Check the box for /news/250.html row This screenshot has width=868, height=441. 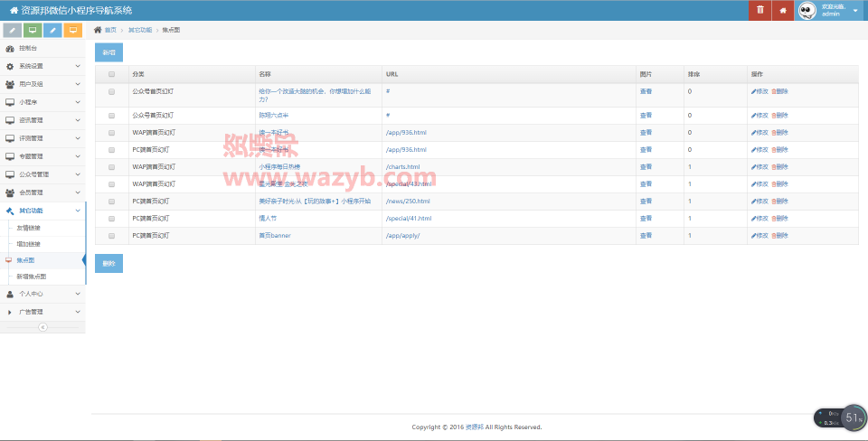112,202
